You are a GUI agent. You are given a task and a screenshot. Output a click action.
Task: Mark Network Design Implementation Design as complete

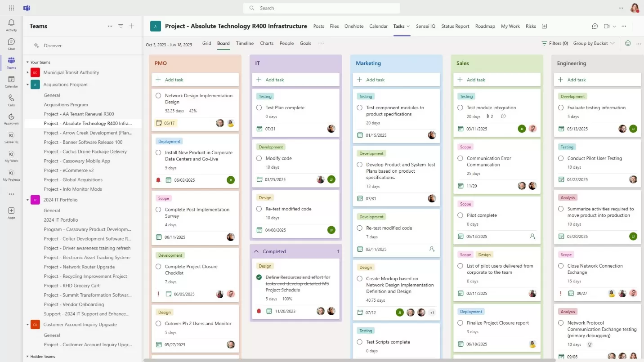point(158,95)
